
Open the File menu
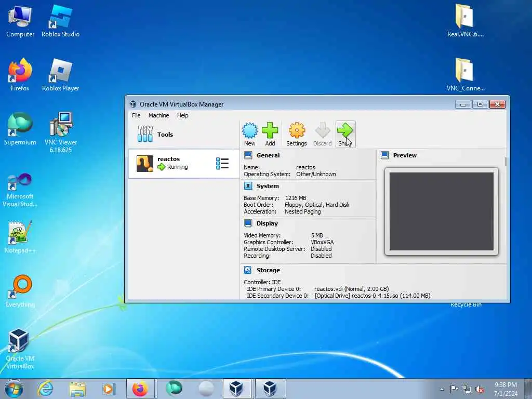(136, 115)
